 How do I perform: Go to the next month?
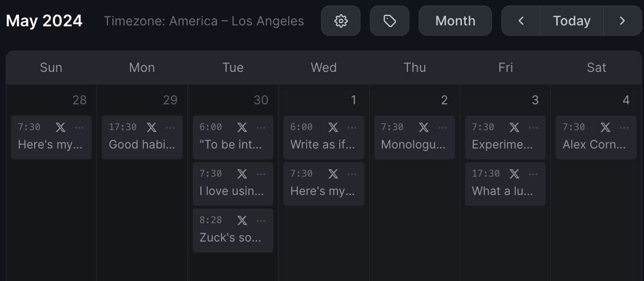coord(622,21)
